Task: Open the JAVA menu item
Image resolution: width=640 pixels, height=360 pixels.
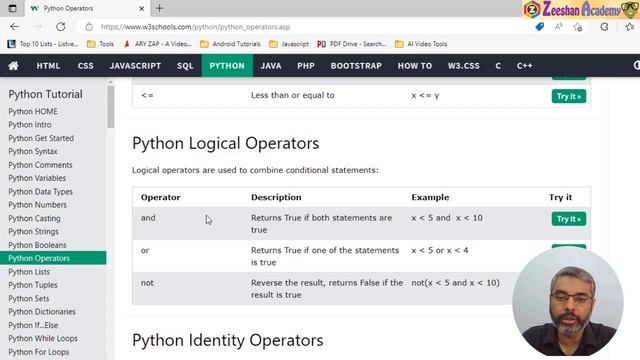Action: (271, 66)
